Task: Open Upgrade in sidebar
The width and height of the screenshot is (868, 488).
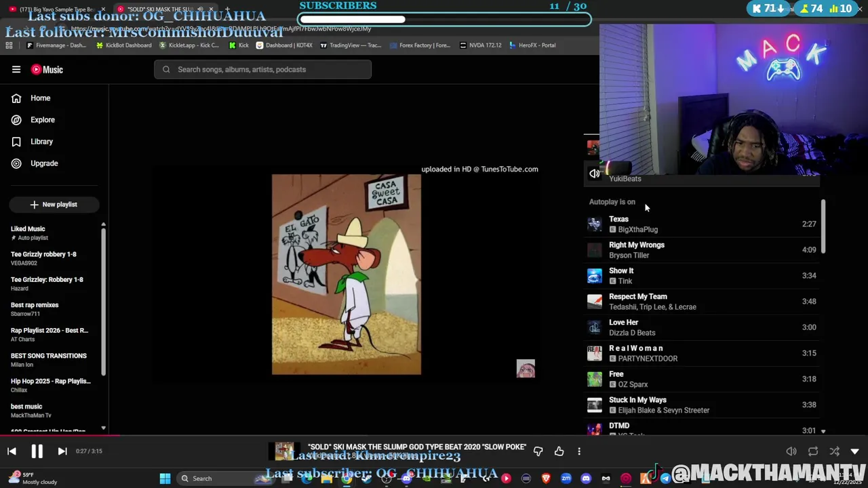Action: 54,163
